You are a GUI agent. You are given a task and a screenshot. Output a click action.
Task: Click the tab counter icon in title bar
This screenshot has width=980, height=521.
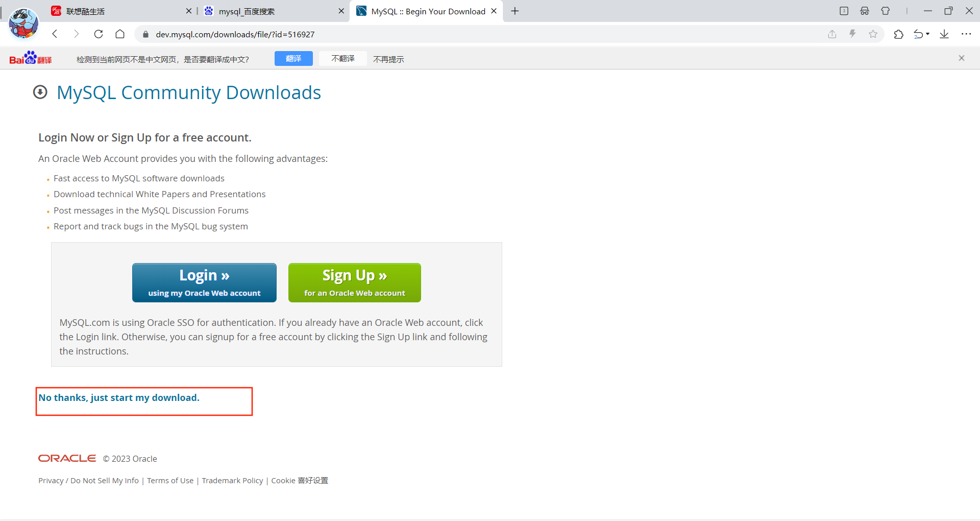844,11
